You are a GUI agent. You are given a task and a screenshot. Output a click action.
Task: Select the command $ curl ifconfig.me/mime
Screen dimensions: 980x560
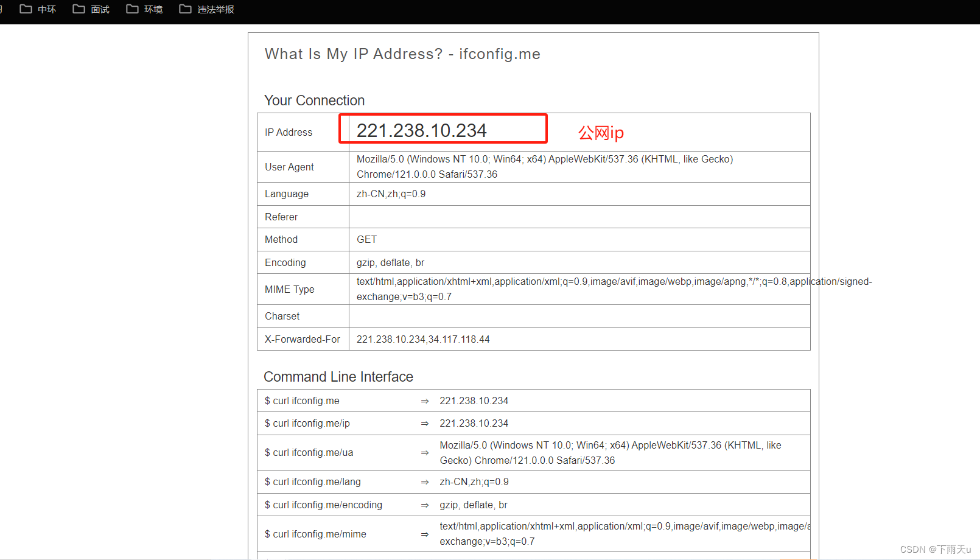point(315,534)
